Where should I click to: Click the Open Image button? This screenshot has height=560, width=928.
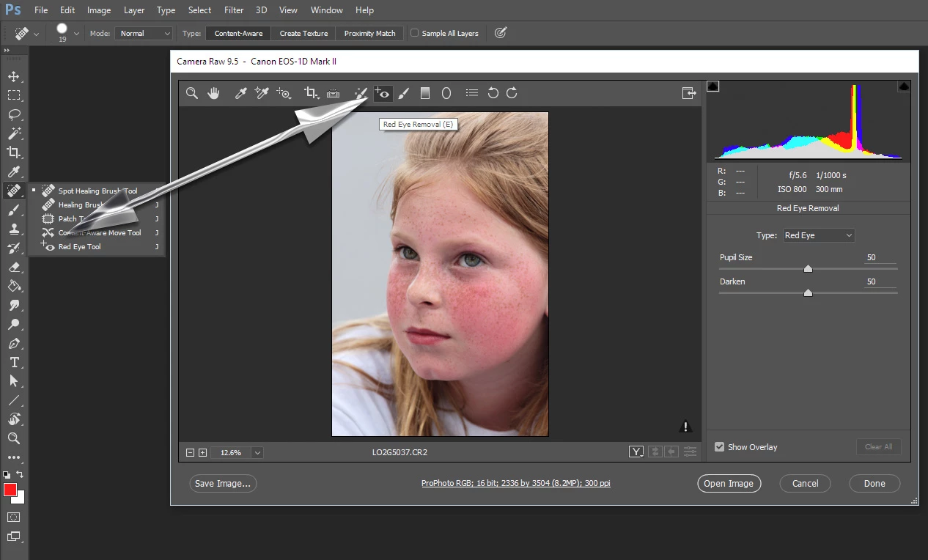coord(729,484)
